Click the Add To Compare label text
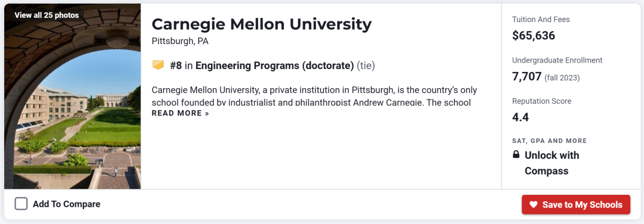Screen dimensions: 644x224 [67, 204]
